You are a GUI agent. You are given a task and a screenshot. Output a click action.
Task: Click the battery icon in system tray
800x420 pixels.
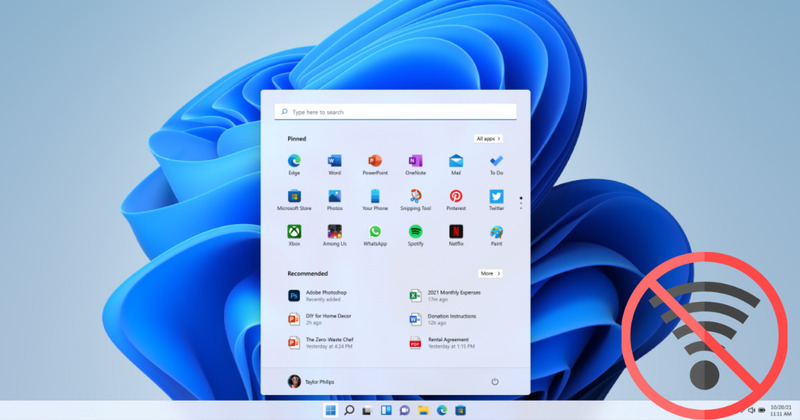click(x=762, y=410)
